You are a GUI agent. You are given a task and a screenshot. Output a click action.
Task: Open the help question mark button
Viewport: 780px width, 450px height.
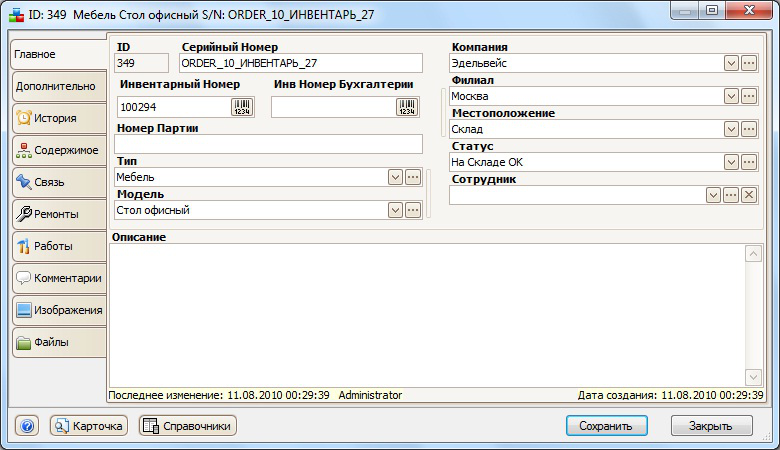[27, 426]
